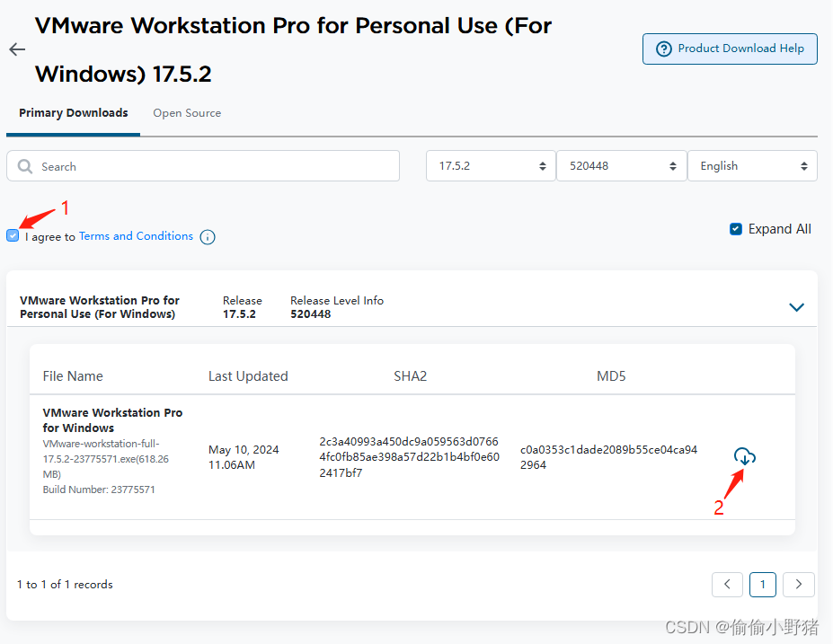Click the previous page chevron
833x644 pixels.
point(727,585)
